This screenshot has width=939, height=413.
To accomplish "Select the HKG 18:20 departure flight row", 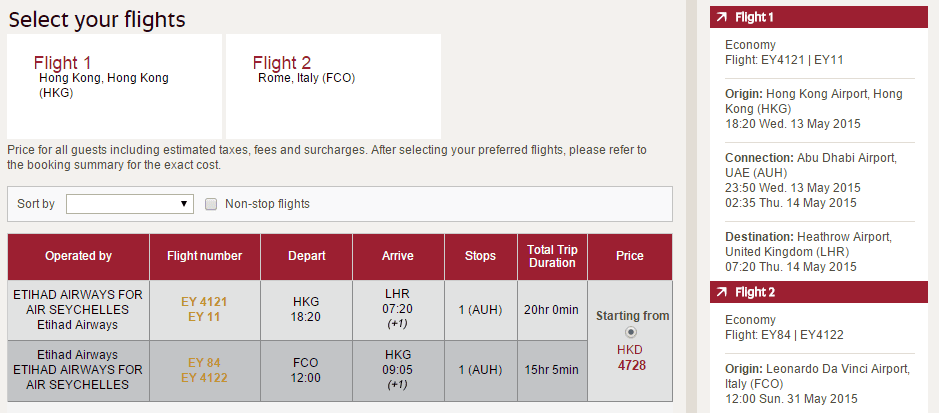I will [307, 309].
